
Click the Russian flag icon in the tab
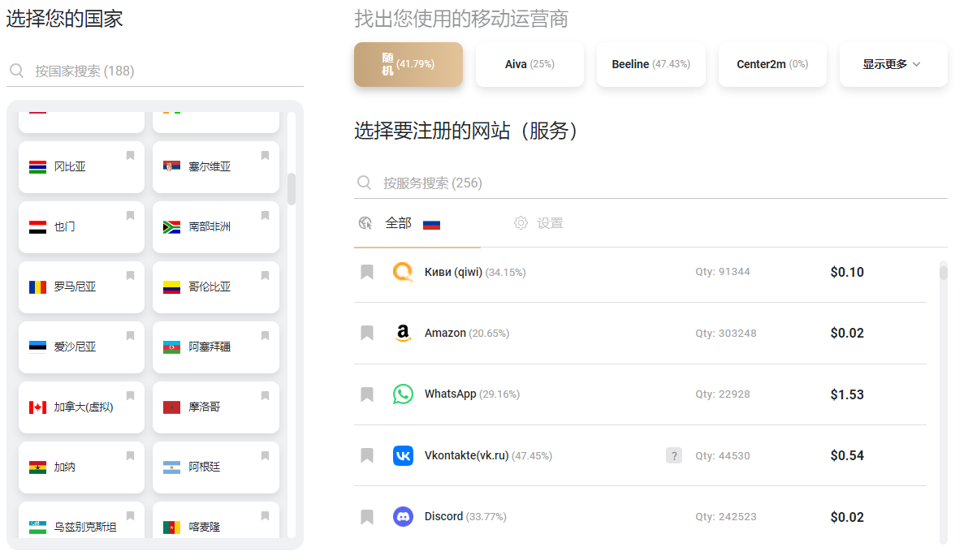click(431, 225)
